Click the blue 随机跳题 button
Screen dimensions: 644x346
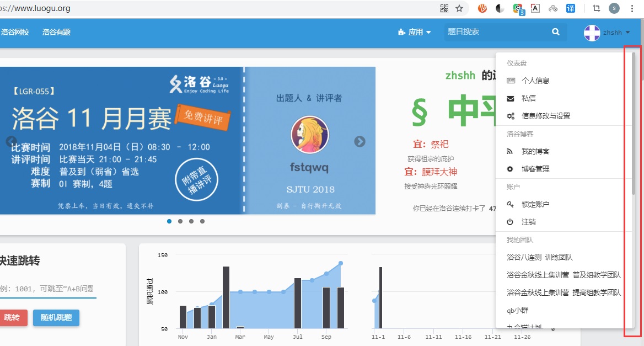[x=56, y=318]
